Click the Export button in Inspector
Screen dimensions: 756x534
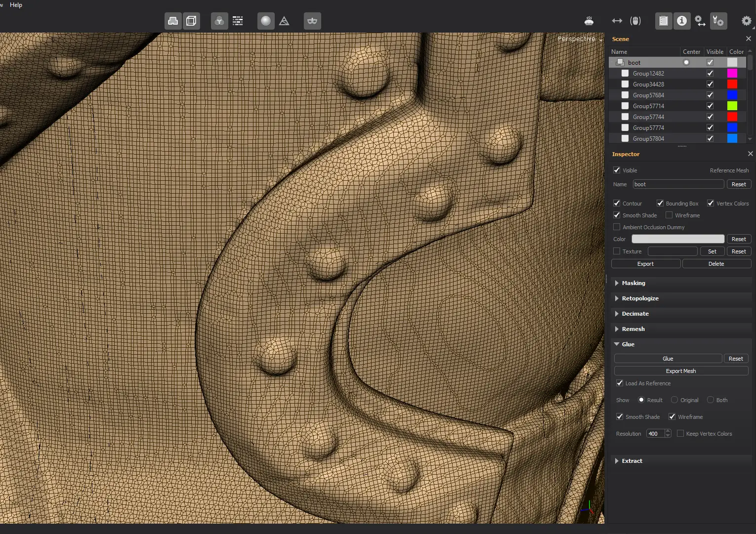(645, 264)
